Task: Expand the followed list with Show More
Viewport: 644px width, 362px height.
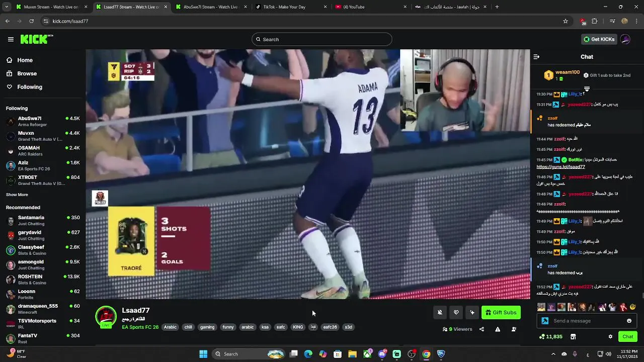Action: [x=17, y=195]
